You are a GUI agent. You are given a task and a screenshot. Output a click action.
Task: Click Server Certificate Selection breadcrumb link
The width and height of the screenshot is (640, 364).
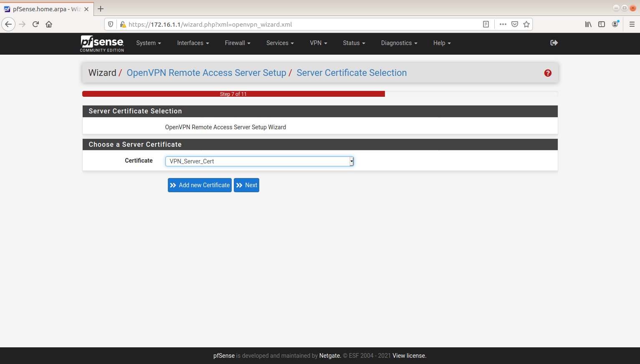point(352,73)
